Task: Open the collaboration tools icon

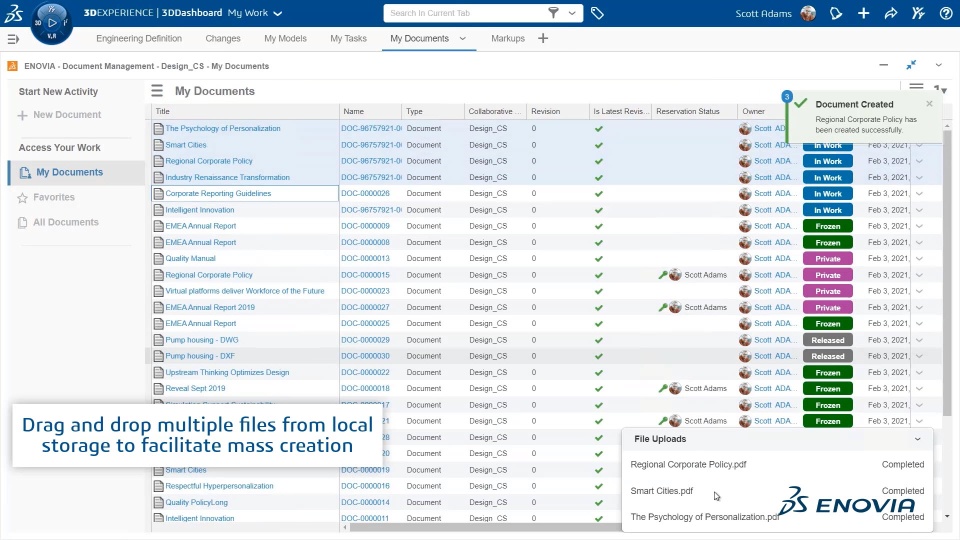Action: (x=918, y=13)
